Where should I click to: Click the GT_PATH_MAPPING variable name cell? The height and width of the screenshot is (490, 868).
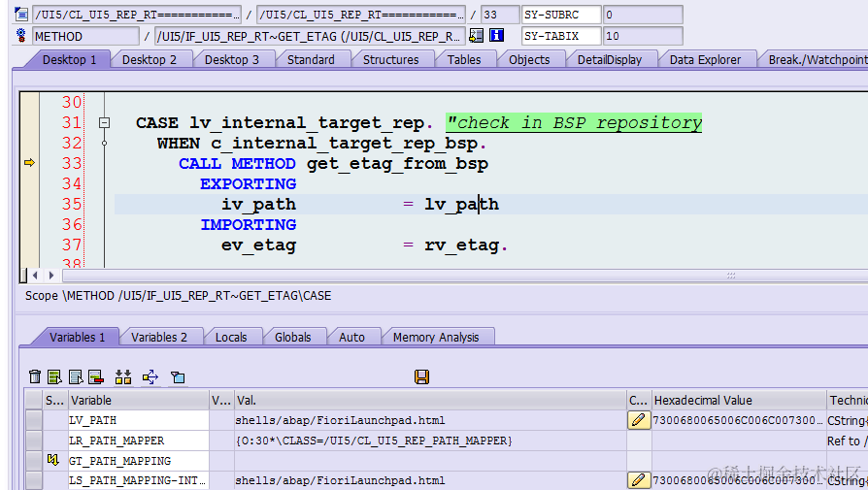(x=139, y=461)
